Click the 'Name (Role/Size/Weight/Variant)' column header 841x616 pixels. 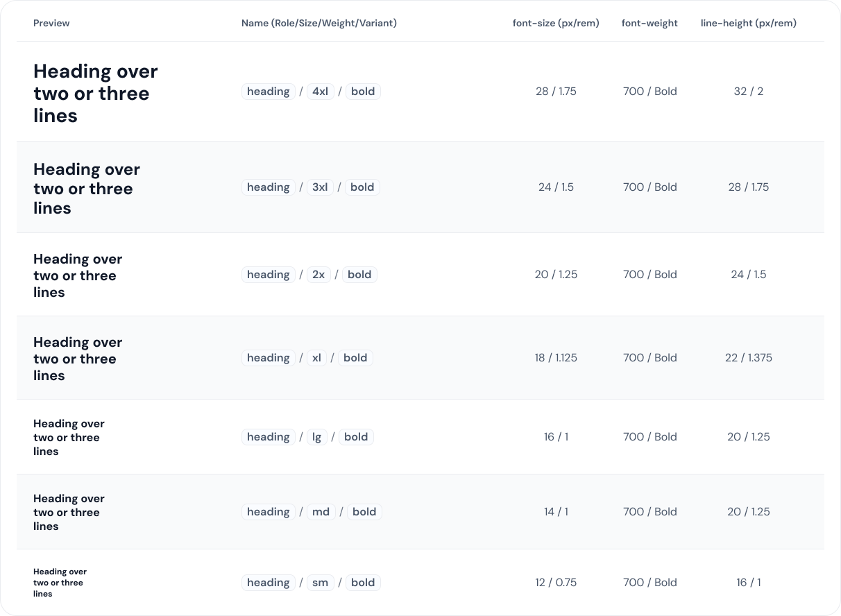click(319, 23)
